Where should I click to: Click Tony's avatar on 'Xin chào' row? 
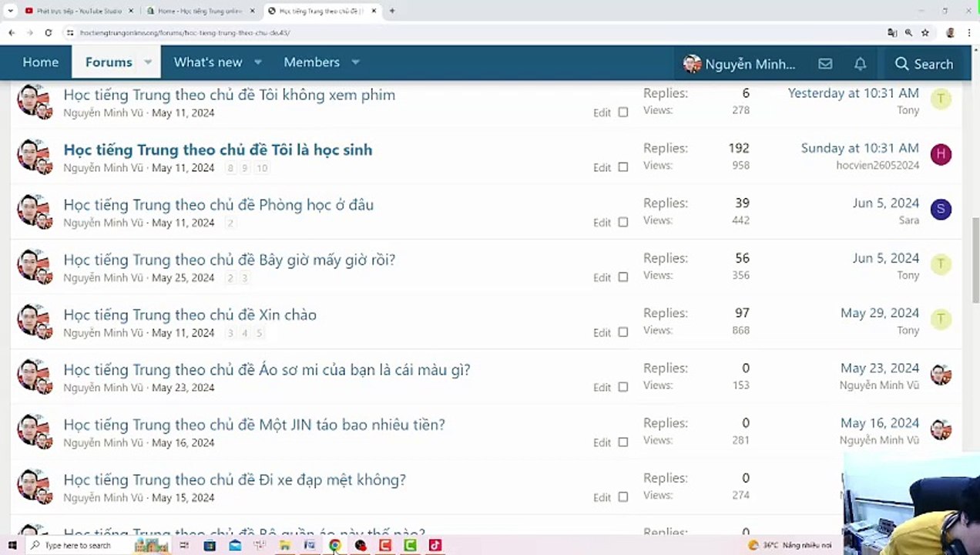point(941,319)
